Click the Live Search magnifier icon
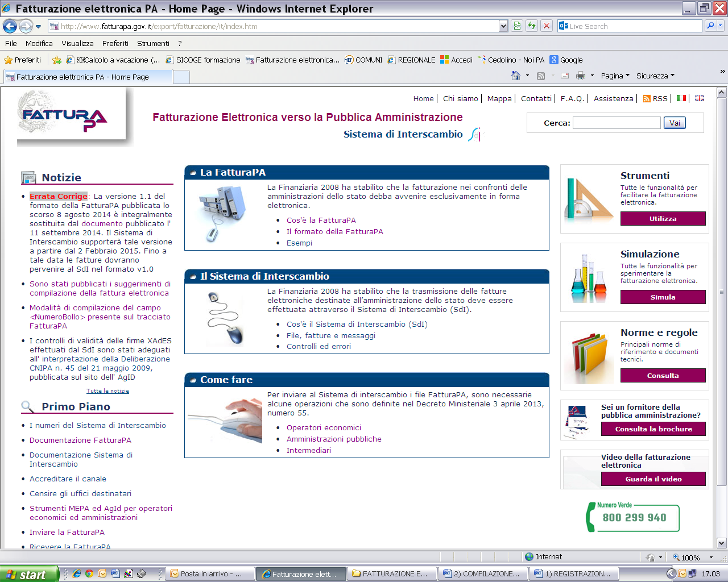 [x=710, y=26]
